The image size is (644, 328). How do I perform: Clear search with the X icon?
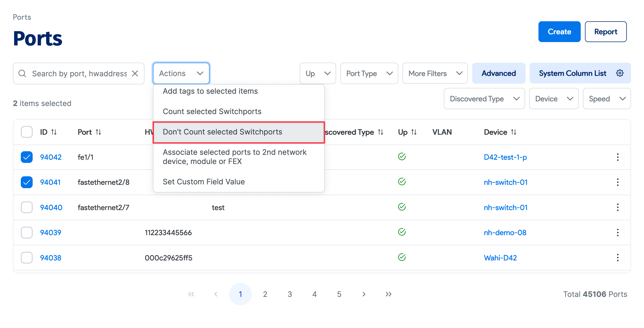[135, 74]
